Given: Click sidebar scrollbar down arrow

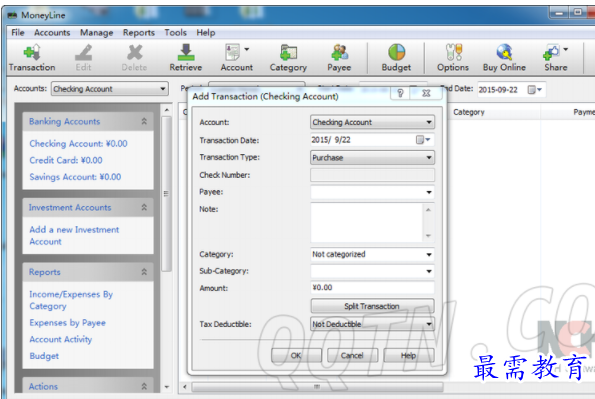Looking at the screenshot, I should 167,387.
